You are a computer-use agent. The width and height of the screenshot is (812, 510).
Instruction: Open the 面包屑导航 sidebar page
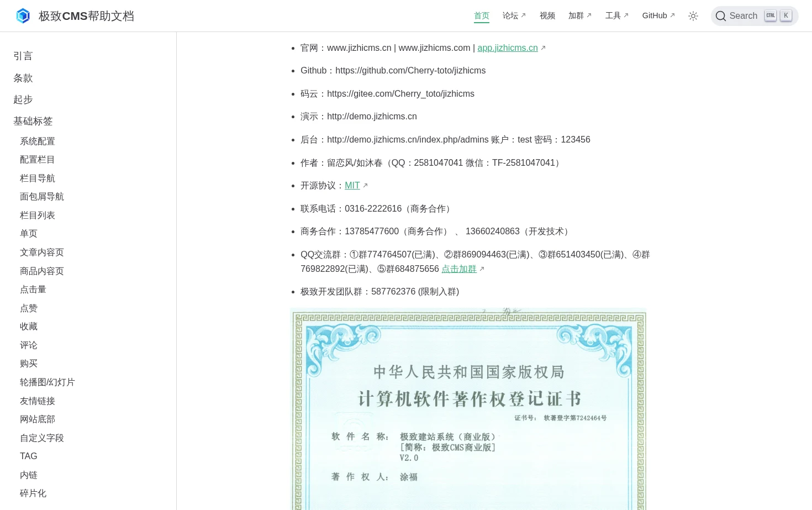point(42,197)
